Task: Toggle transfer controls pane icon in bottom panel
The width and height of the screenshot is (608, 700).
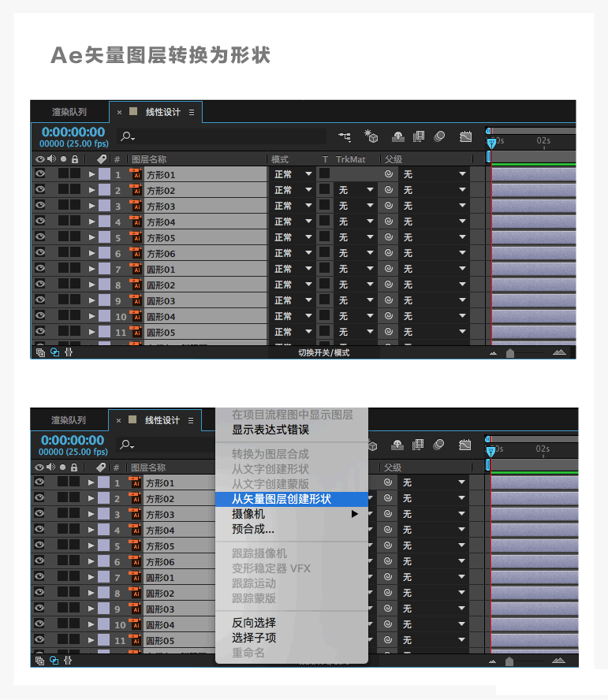Action: (54, 661)
